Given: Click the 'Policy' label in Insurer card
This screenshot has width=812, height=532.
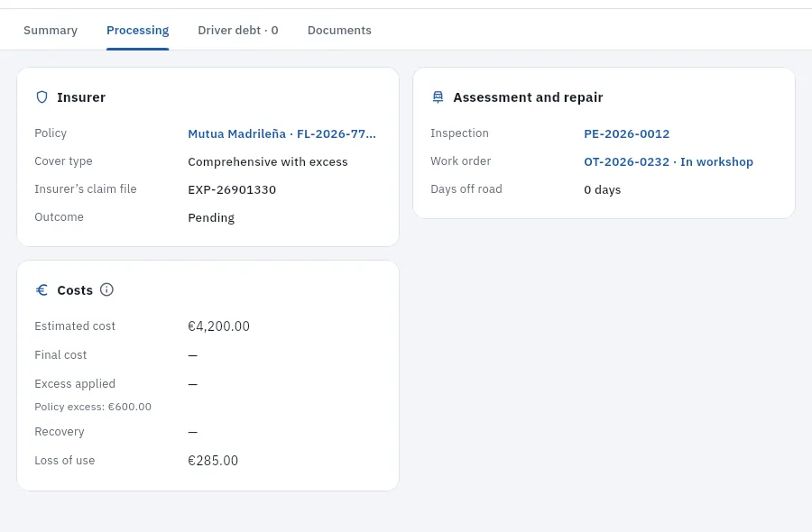Looking at the screenshot, I should [51, 133].
